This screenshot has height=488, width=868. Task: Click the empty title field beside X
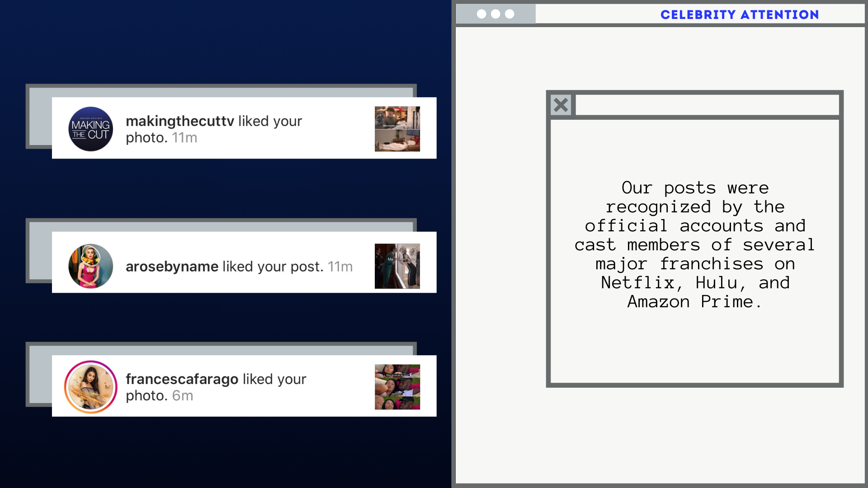coord(707,105)
